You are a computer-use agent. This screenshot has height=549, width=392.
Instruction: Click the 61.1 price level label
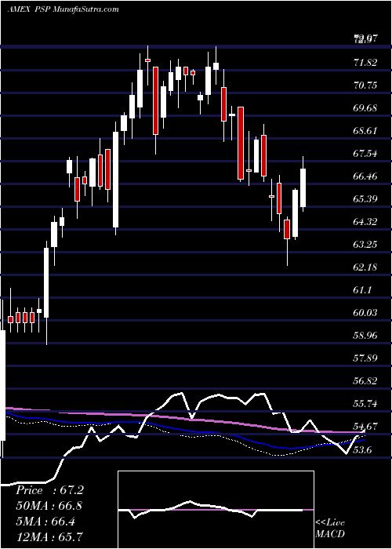(x=362, y=290)
